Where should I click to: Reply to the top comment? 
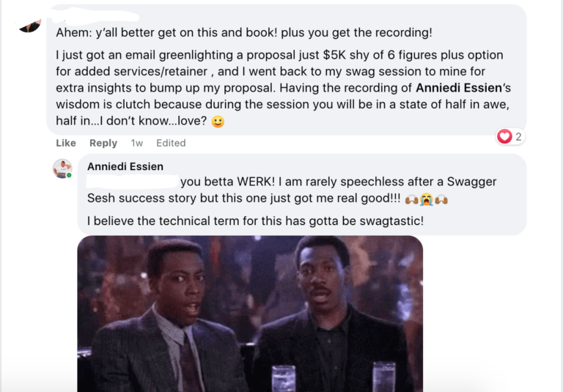pos(103,143)
